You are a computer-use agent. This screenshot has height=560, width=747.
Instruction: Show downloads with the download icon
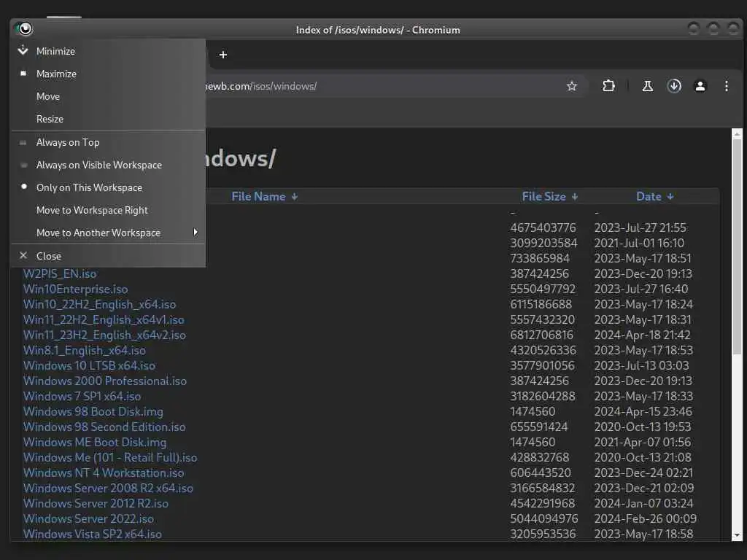pos(674,86)
